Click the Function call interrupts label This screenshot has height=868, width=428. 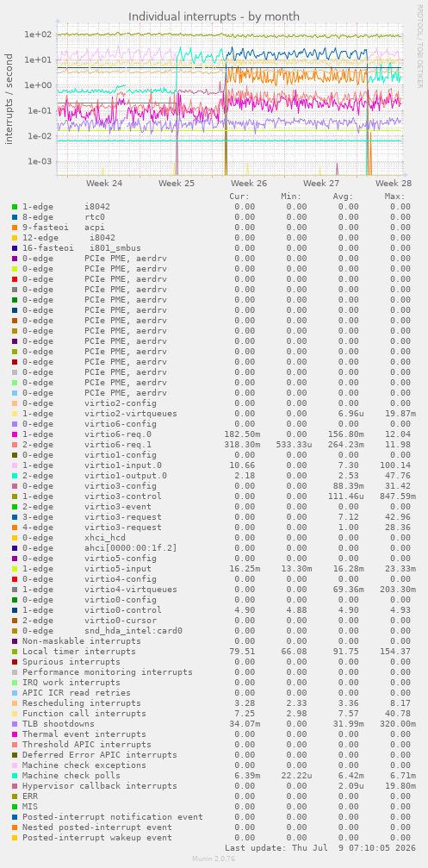84,714
